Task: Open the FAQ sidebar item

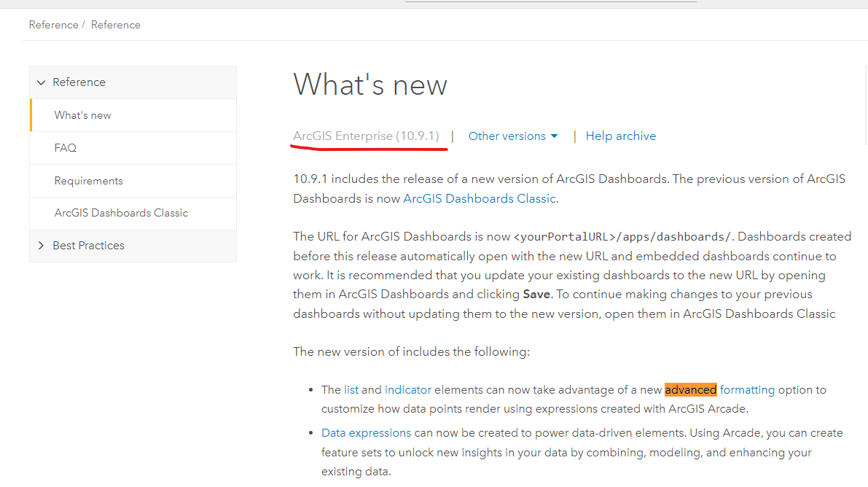Action: pyautogui.click(x=66, y=148)
